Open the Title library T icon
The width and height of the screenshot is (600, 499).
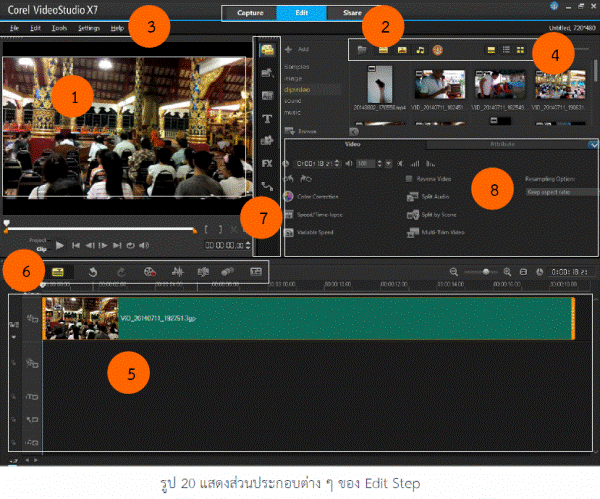click(x=267, y=119)
